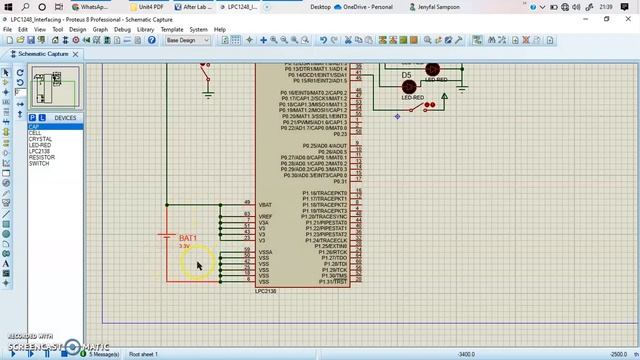Click the rotation angle input field
This screenshot has height=360, width=640.
tap(20, 92)
